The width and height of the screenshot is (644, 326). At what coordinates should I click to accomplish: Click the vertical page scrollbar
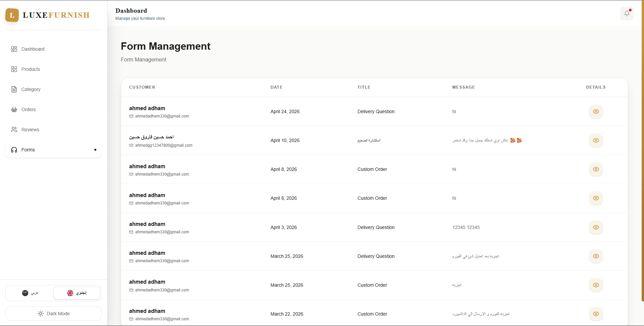coord(643,151)
